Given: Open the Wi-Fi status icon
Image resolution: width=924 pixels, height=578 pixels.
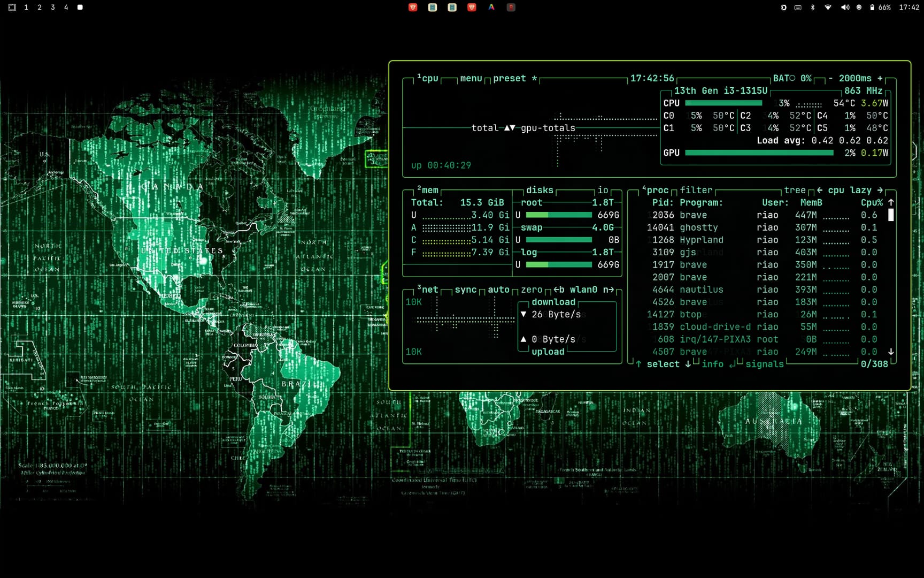Looking at the screenshot, I should 828,7.
